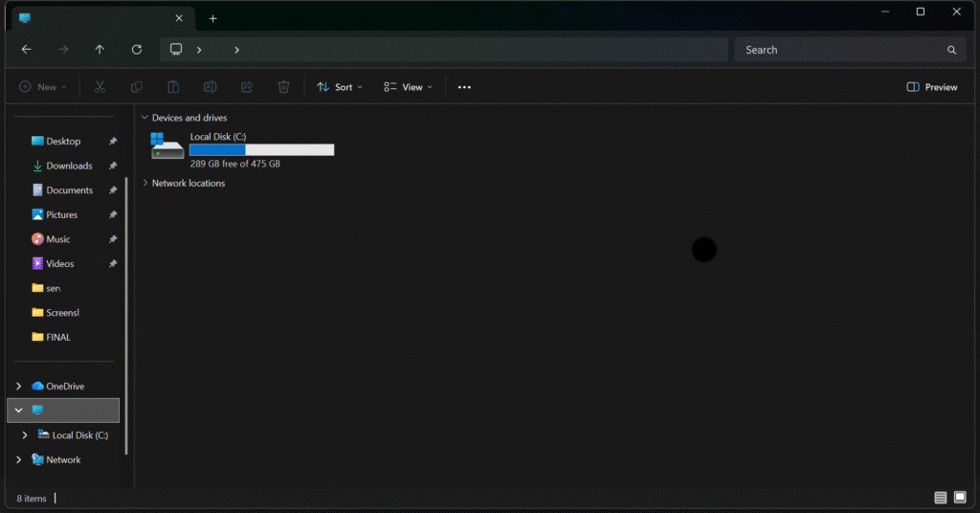Click the pin icon next to Music
The width and height of the screenshot is (980, 513).
click(x=113, y=238)
